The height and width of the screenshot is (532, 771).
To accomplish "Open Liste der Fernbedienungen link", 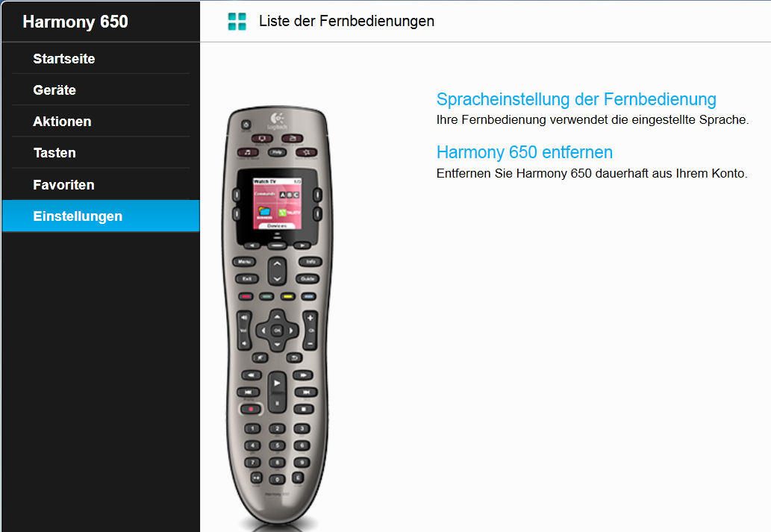I will pos(346,21).
